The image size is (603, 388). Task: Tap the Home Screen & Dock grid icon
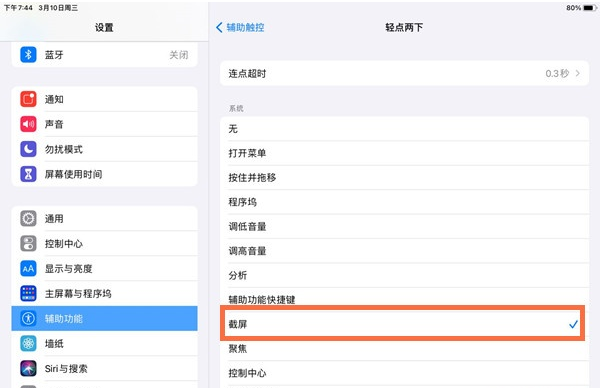point(28,293)
